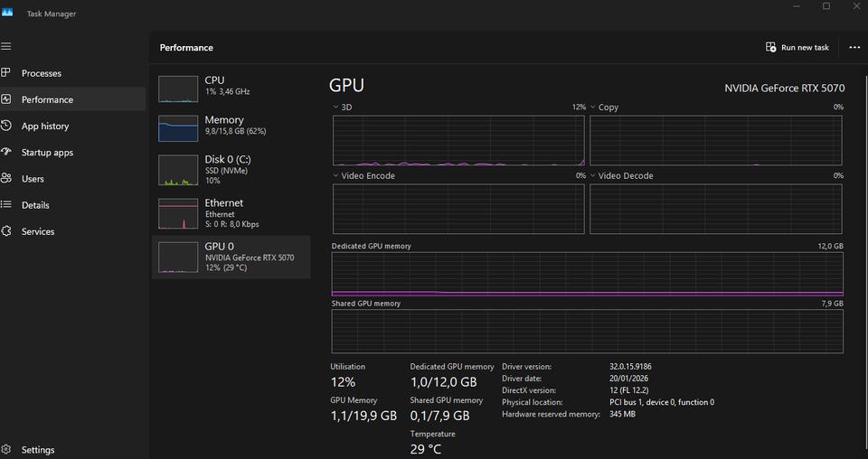868x459 pixels.
Task: Click the Dedicated GPU memory graph
Action: (x=587, y=274)
